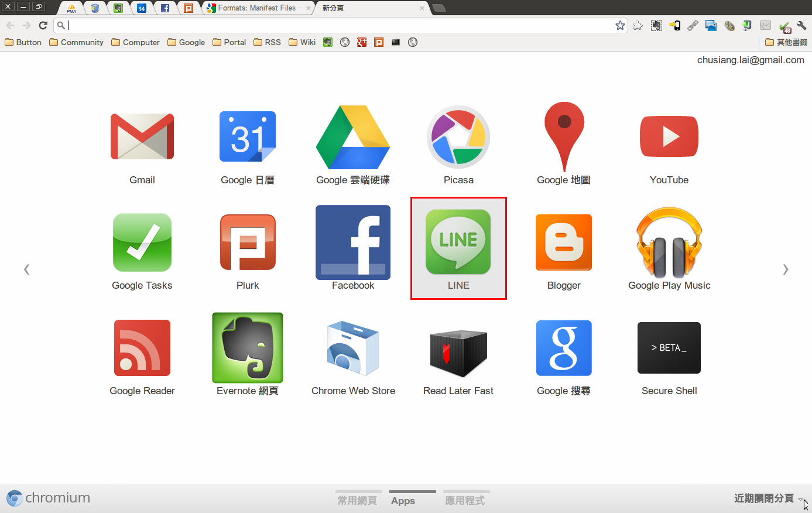The image size is (812, 513).
Task: Click the send-to-phone extension icon
Action: pos(675,25)
